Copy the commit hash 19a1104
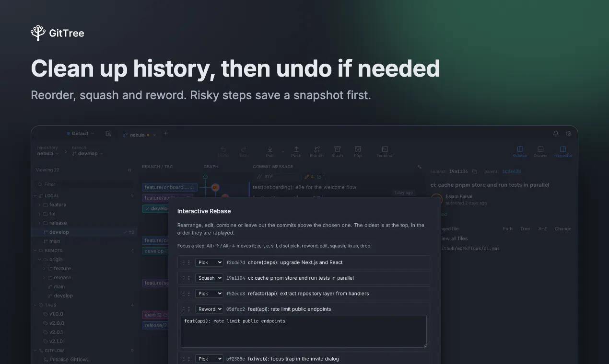 tap(475, 171)
